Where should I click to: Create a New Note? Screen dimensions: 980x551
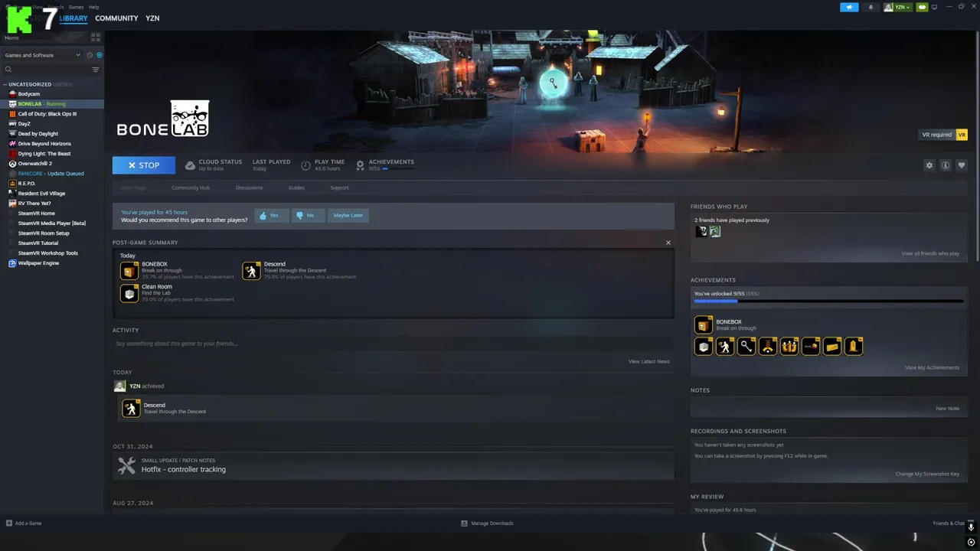[947, 408]
